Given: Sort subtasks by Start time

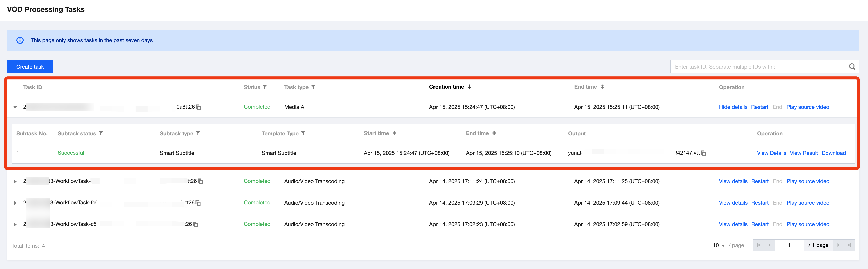Looking at the screenshot, I should click(x=394, y=133).
